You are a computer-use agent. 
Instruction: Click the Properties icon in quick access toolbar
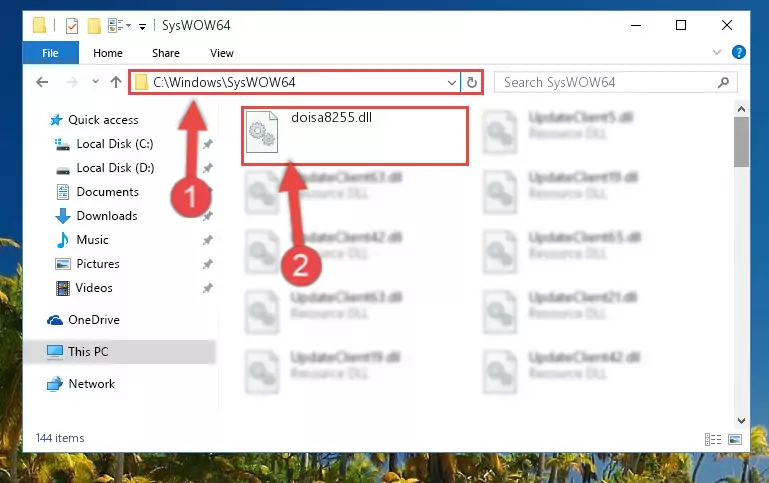click(72, 25)
